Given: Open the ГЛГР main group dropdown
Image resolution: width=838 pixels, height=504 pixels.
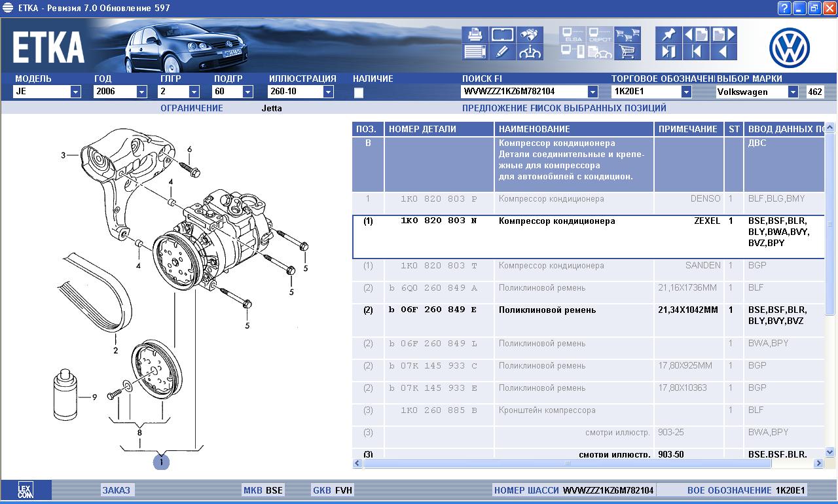Looking at the screenshot, I should (x=194, y=92).
